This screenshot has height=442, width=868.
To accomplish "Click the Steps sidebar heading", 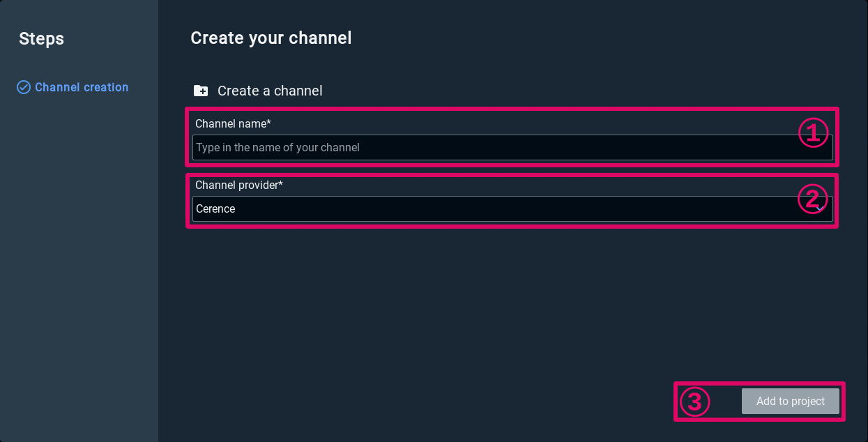I will click(41, 39).
